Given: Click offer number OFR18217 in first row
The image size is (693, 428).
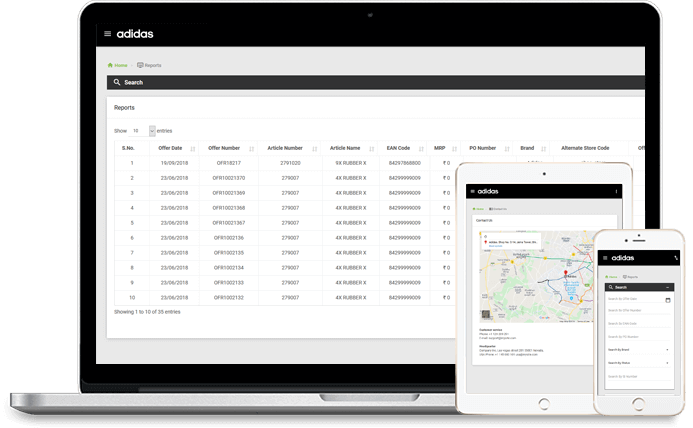Looking at the screenshot, I should pyautogui.click(x=228, y=163).
